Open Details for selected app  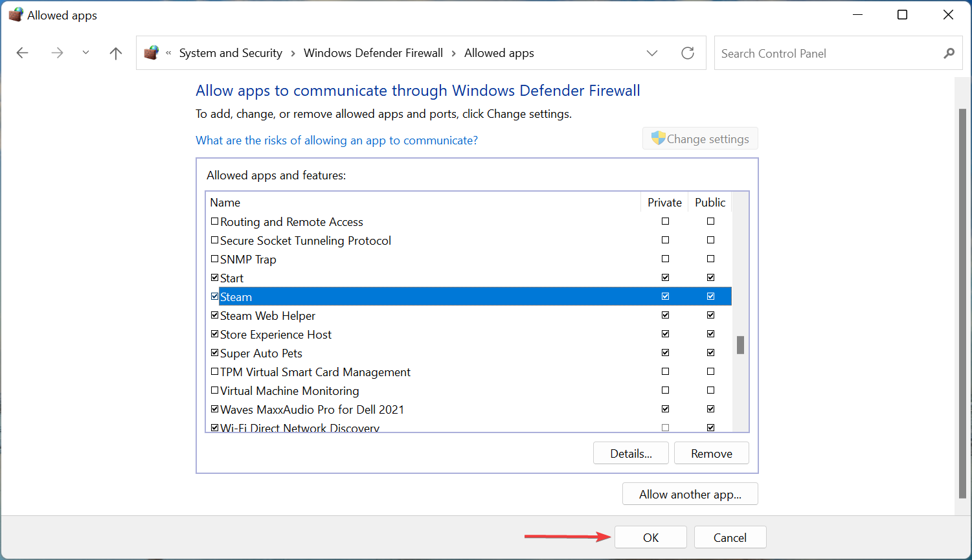tap(631, 453)
